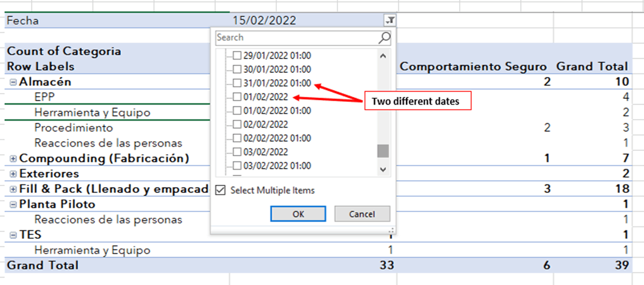Check the 02/02/2022 01:00 date item

(x=237, y=138)
